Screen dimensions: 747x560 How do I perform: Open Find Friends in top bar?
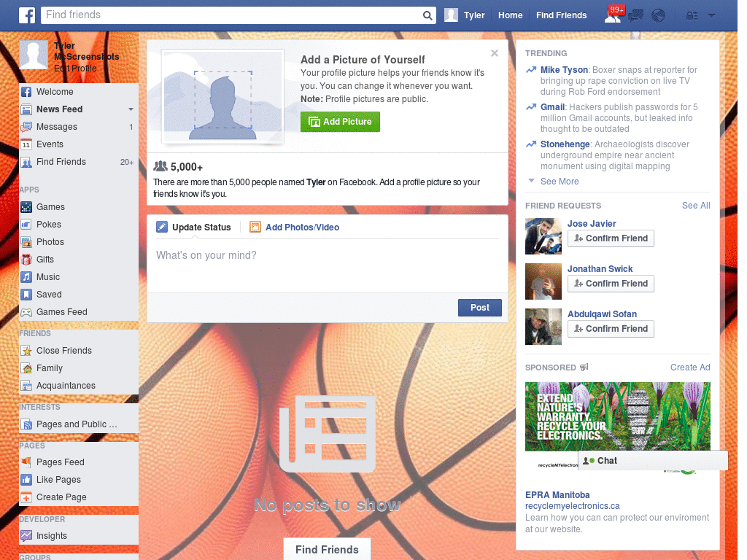click(561, 15)
